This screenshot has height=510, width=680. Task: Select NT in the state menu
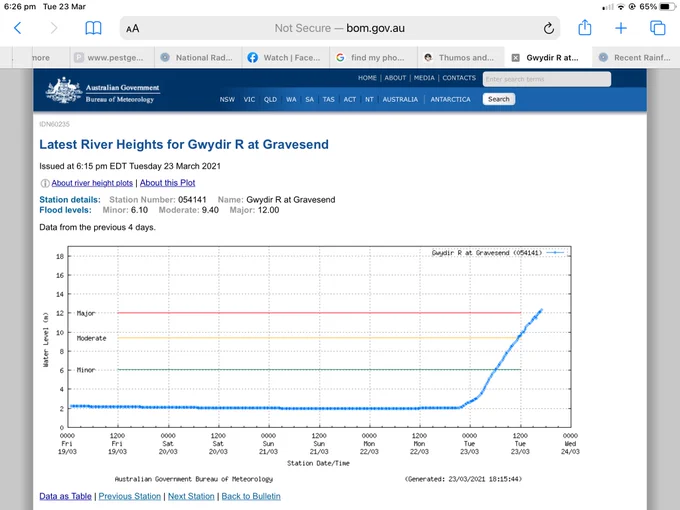coord(369,99)
